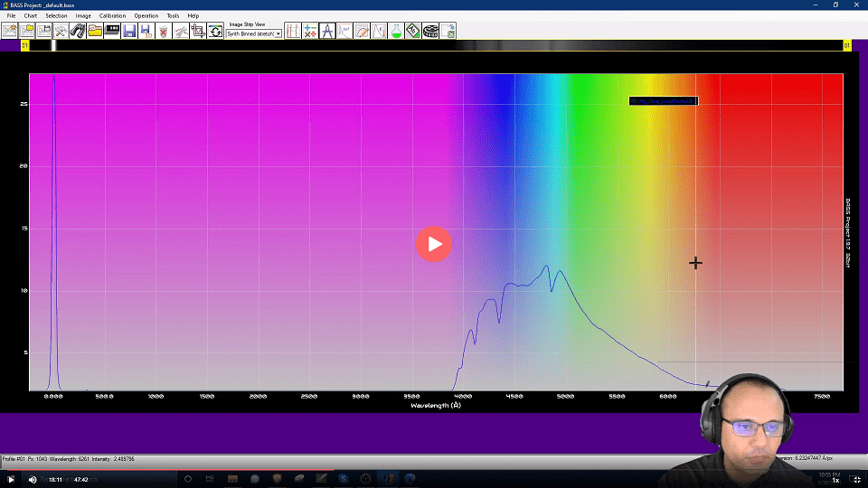Click the red X trash delete icon
Image resolution: width=868 pixels, height=488 pixels.
(x=164, y=31)
